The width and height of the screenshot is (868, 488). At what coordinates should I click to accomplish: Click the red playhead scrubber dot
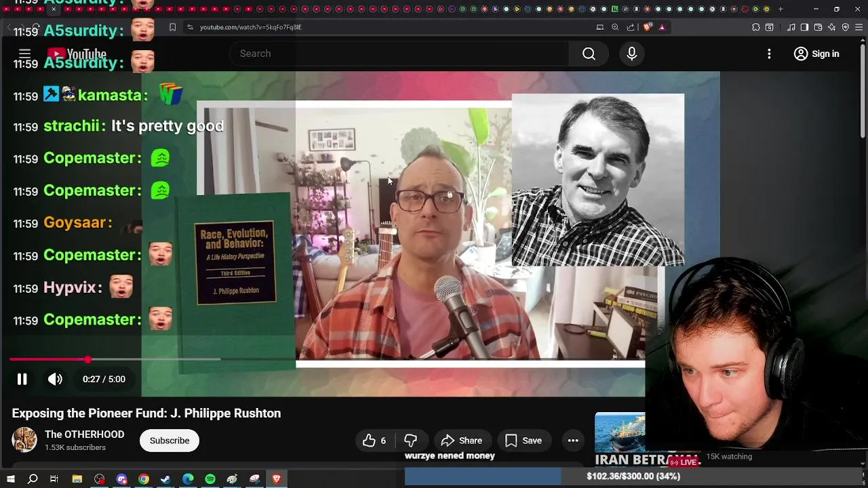(x=88, y=359)
